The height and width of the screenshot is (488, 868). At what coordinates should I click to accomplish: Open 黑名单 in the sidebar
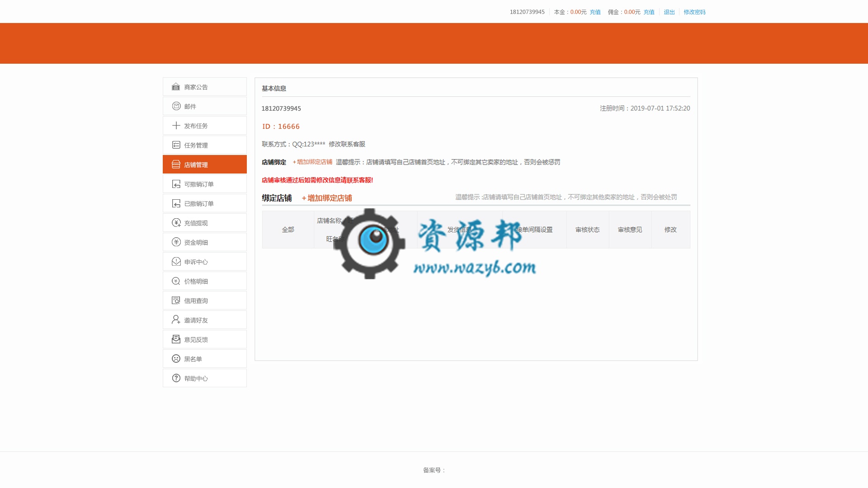(x=205, y=359)
